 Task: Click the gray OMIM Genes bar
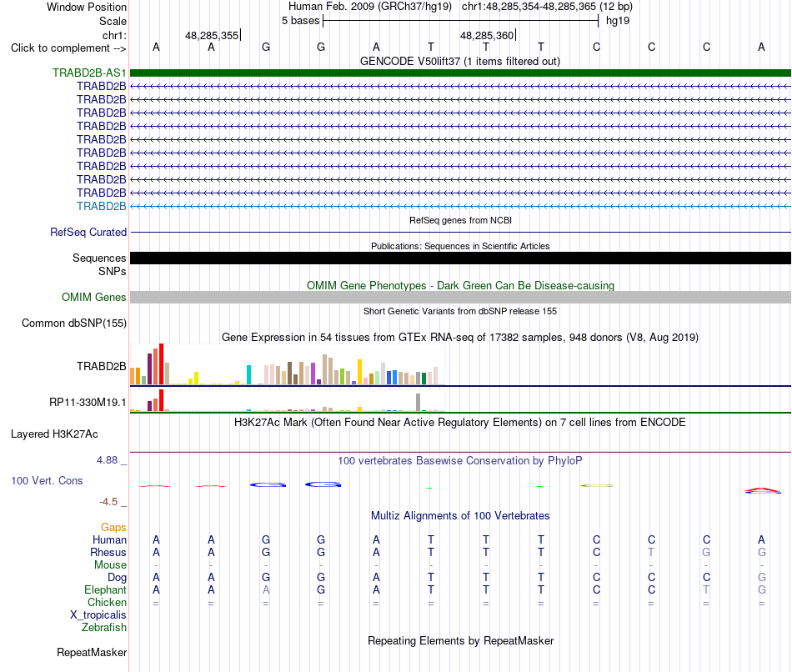coord(460,297)
